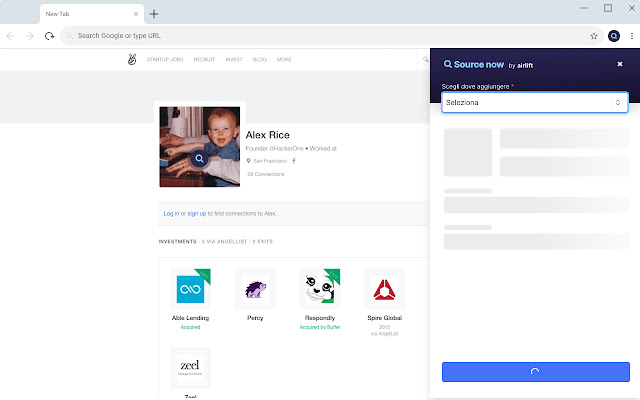Viewport: 640px width, 400px height.
Task: Click the San Francisco location text
Action: (x=270, y=161)
